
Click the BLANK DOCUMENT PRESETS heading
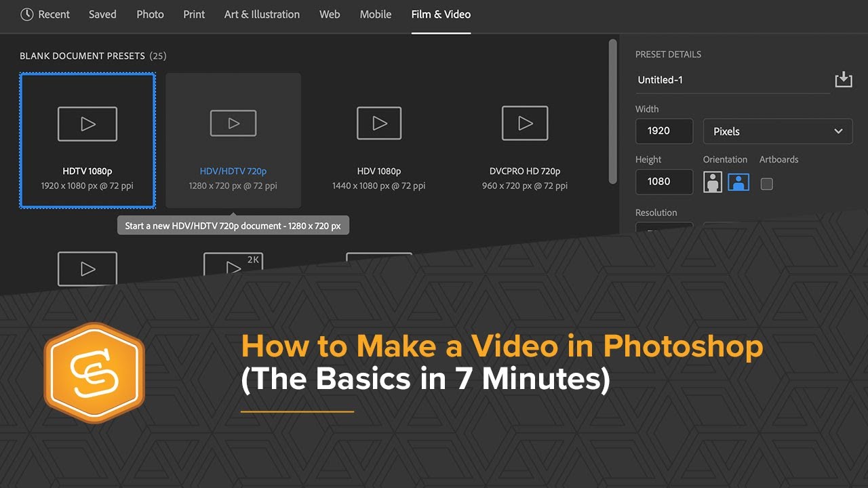pyautogui.click(x=82, y=56)
